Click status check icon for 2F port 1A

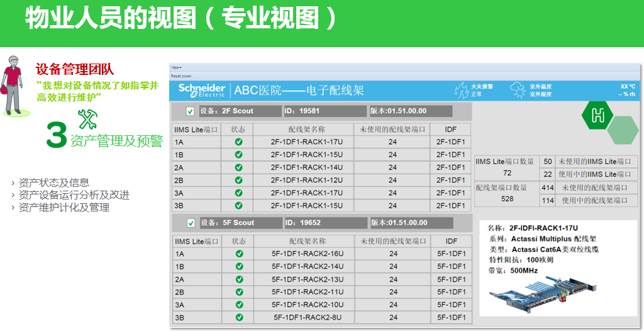click(238, 142)
